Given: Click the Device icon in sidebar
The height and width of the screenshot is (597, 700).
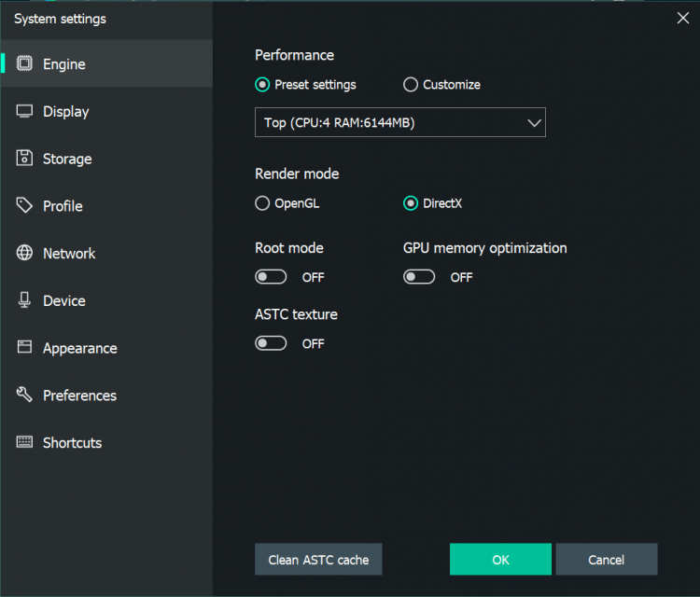Looking at the screenshot, I should point(25,300).
